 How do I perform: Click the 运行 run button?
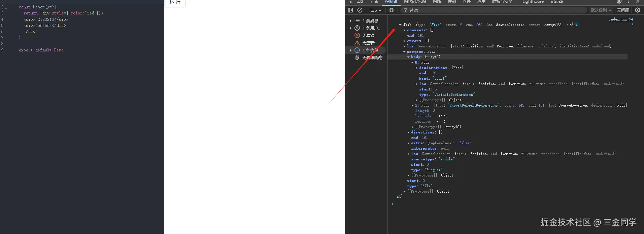175,2
